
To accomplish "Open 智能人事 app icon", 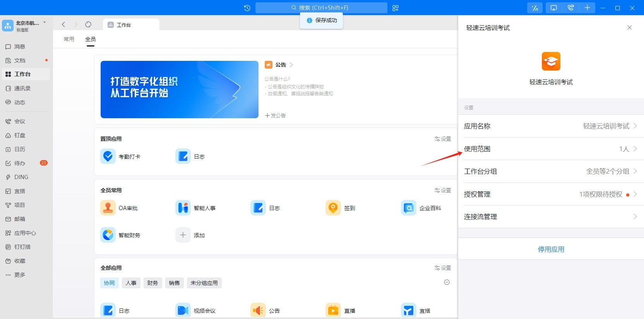I will [x=183, y=208].
